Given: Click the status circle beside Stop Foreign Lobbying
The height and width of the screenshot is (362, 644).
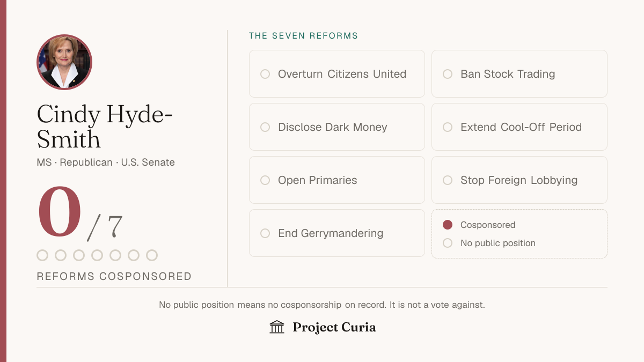Looking at the screenshot, I should point(448,180).
